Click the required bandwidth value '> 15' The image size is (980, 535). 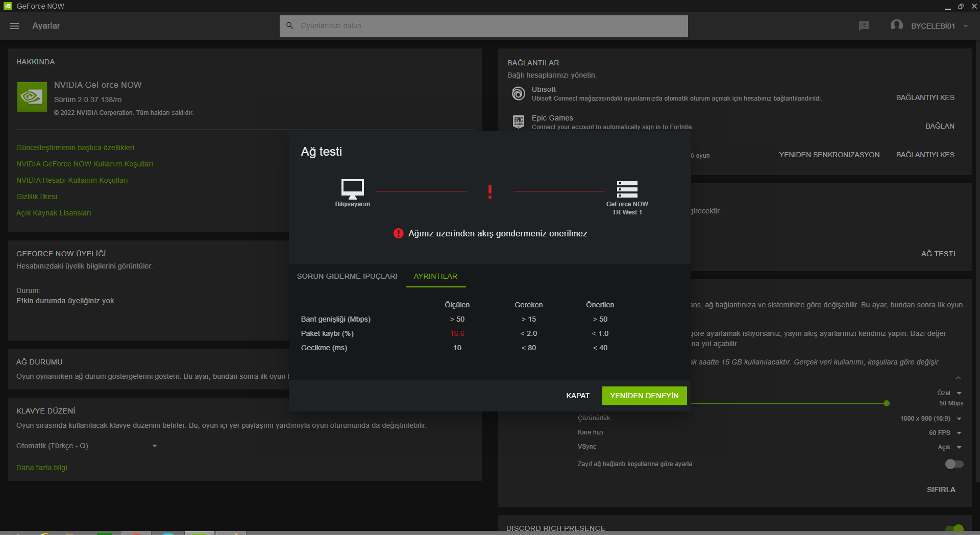[528, 319]
